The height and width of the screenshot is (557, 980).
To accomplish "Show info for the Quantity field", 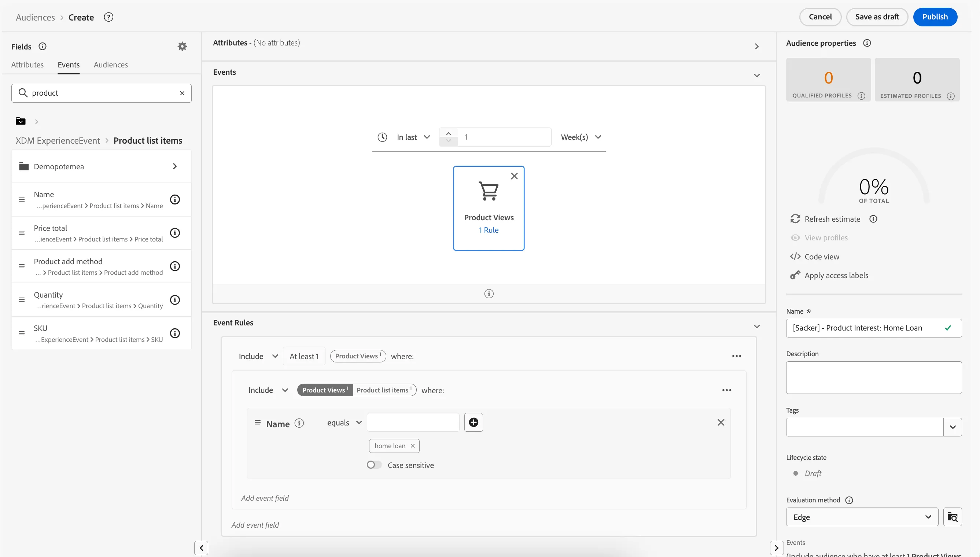I will [x=175, y=300].
